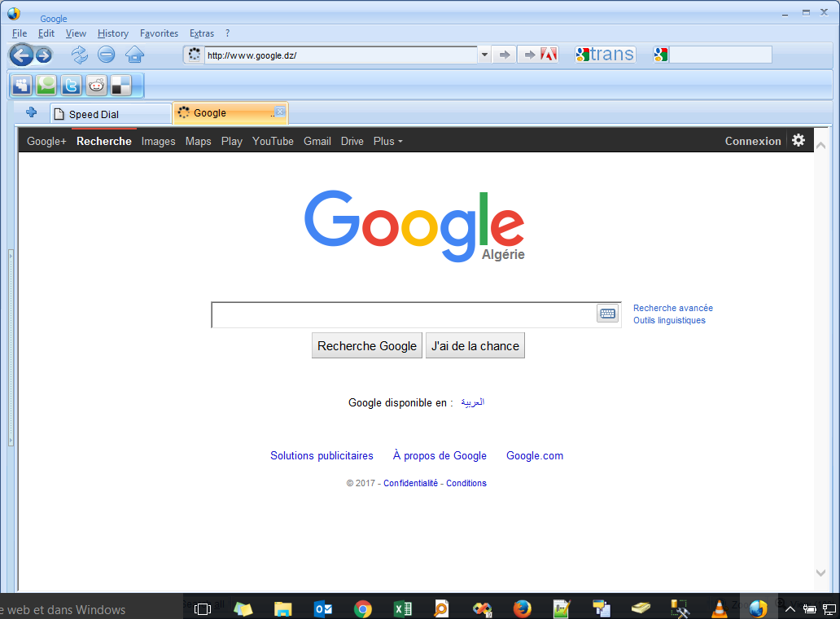Click the green chat bubble share icon
The height and width of the screenshot is (619, 840).
[46, 85]
